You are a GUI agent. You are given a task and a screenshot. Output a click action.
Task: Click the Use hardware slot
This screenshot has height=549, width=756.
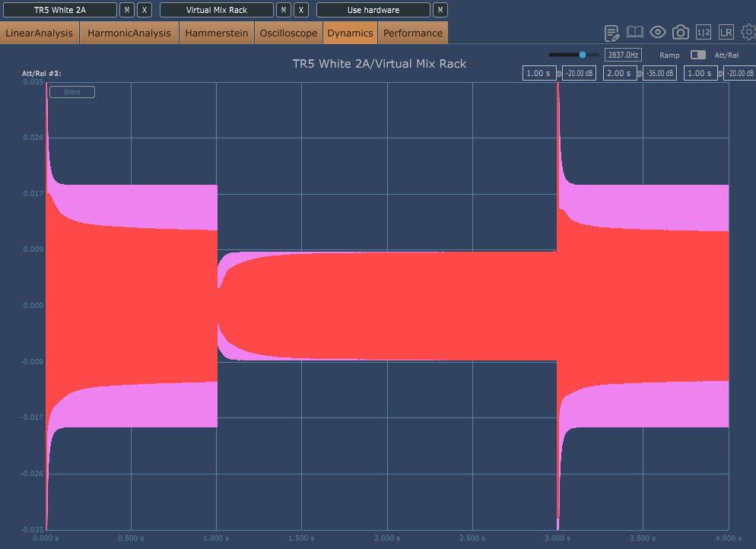click(373, 10)
